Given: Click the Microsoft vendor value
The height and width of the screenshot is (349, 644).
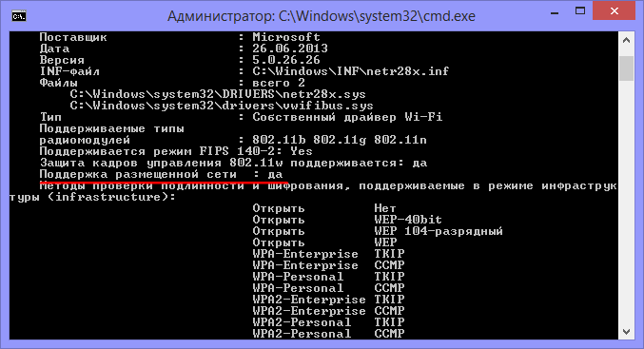Looking at the screenshot, I should pos(286,37).
